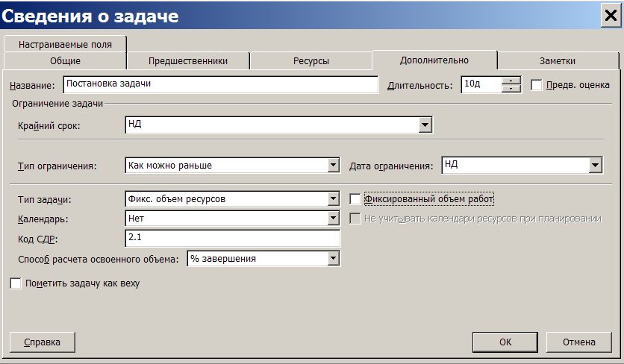The width and height of the screenshot is (624, 364).
Task: Switch to the Общие tab
Action: tap(65, 61)
